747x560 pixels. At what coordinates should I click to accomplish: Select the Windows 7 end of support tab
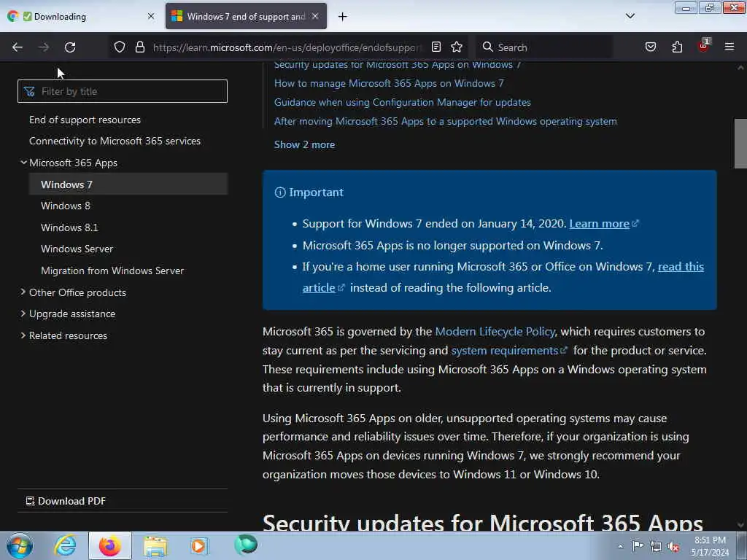click(246, 17)
